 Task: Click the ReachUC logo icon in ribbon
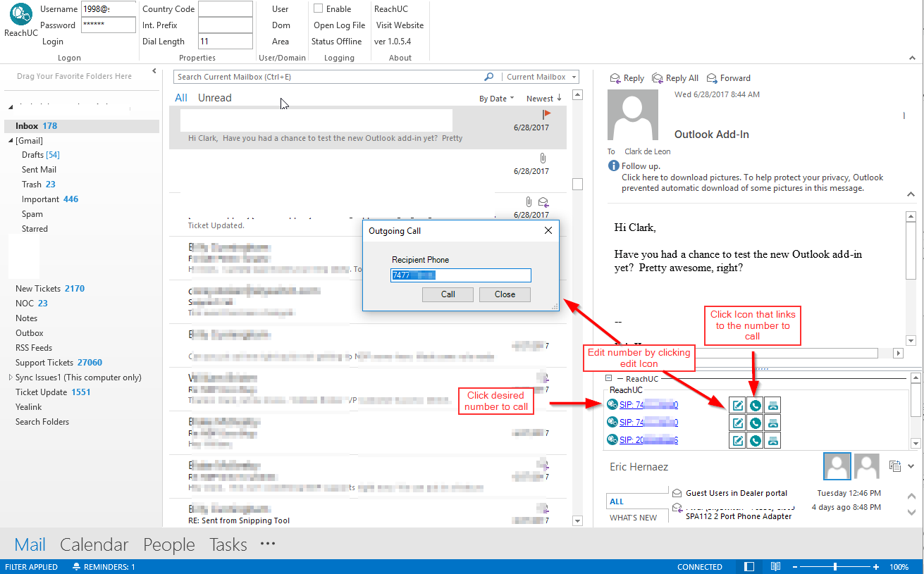click(21, 15)
